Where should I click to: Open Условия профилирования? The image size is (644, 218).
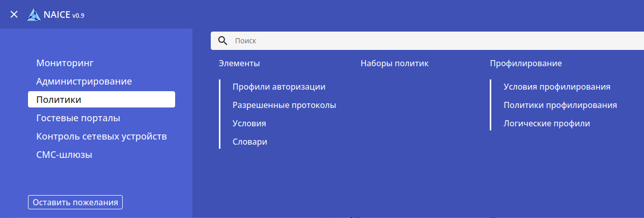click(556, 87)
